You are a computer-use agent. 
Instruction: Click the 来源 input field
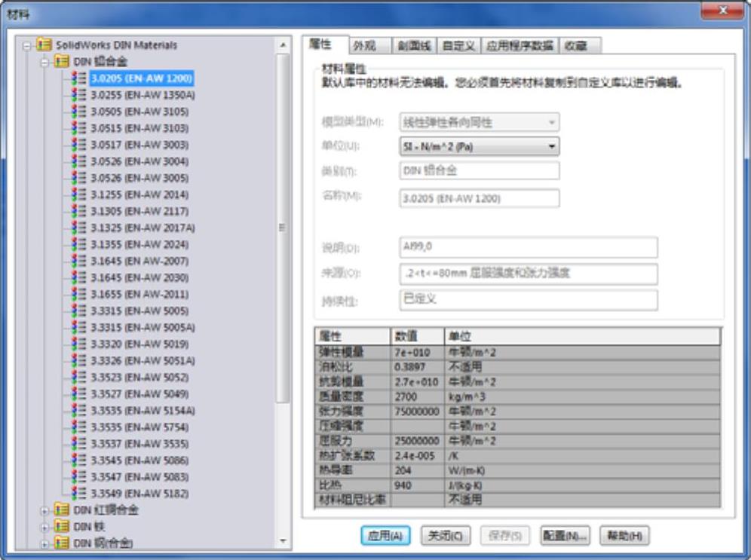529,274
